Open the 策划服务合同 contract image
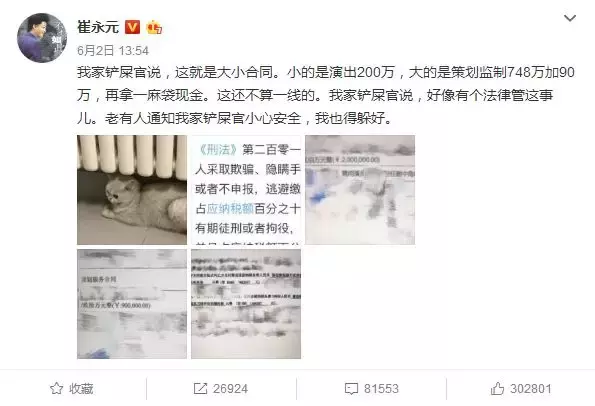 [x=132, y=304]
